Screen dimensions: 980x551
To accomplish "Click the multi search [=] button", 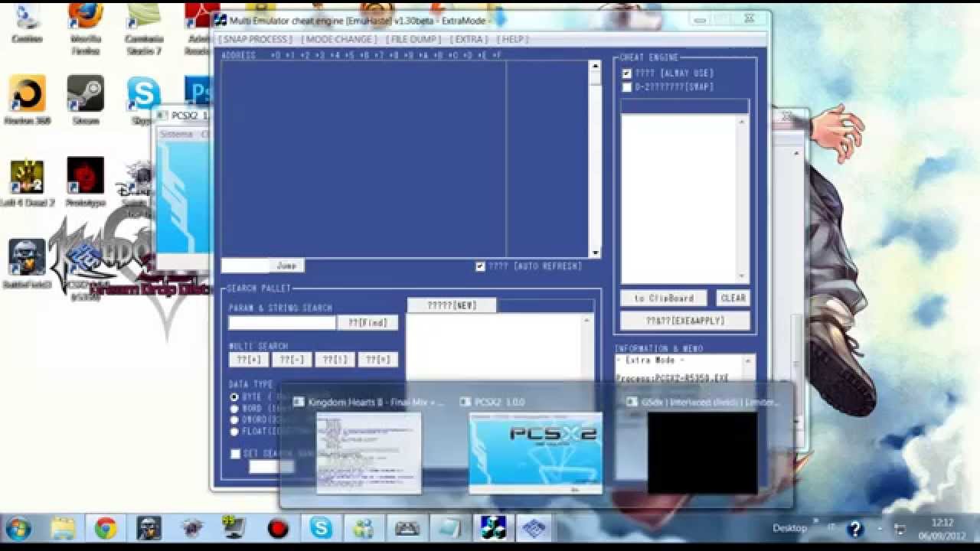I will (x=378, y=360).
